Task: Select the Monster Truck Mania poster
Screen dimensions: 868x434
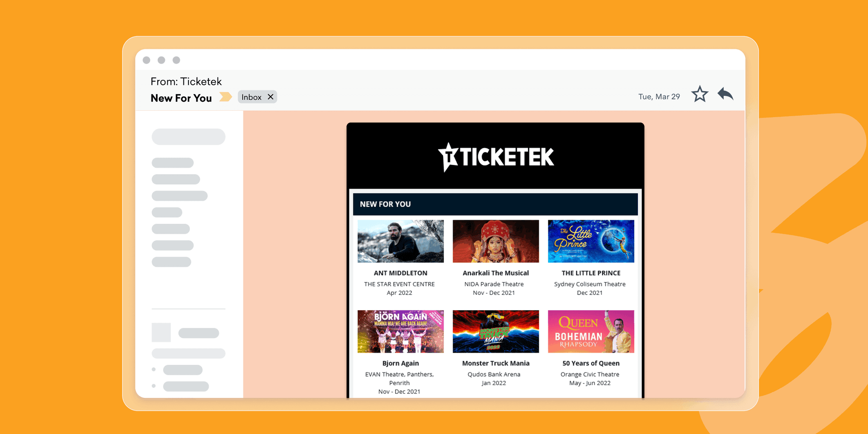Action: click(495, 331)
